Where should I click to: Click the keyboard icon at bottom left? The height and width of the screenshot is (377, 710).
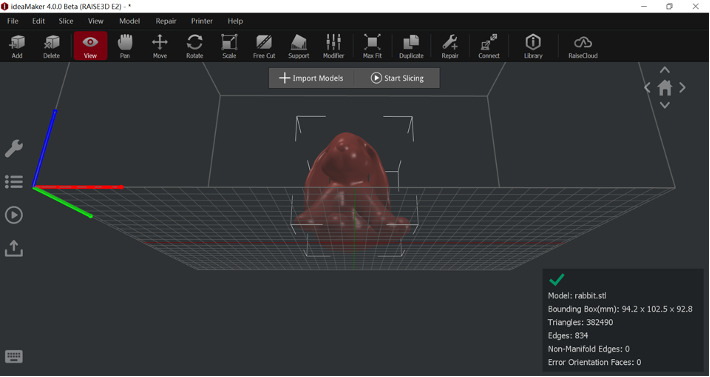pyautogui.click(x=14, y=356)
